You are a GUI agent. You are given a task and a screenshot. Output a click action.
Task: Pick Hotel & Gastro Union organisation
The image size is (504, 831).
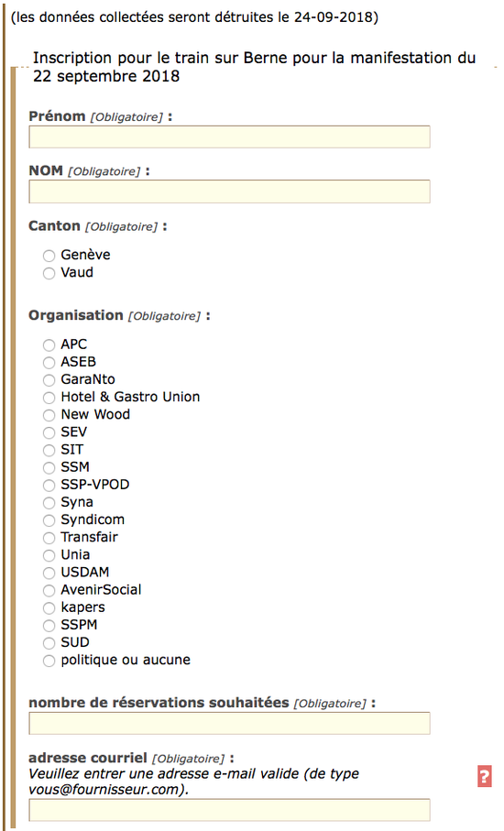(x=49, y=398)
